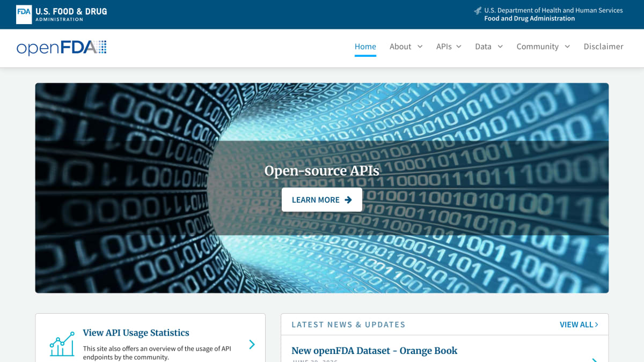The height and width of the screenshot is (362, 644).
Task: Click arrow next to Orange Book news item
Action: 595,359
